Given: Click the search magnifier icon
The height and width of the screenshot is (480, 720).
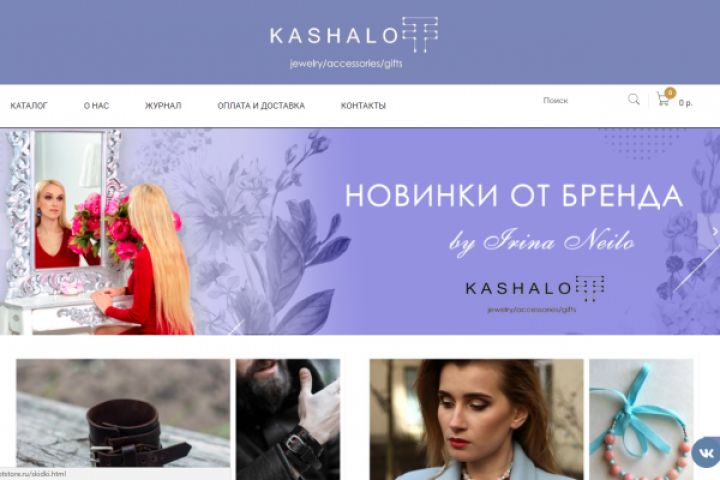Looking at the screenshot, I should pyautogui.click(x=634, y=99).
